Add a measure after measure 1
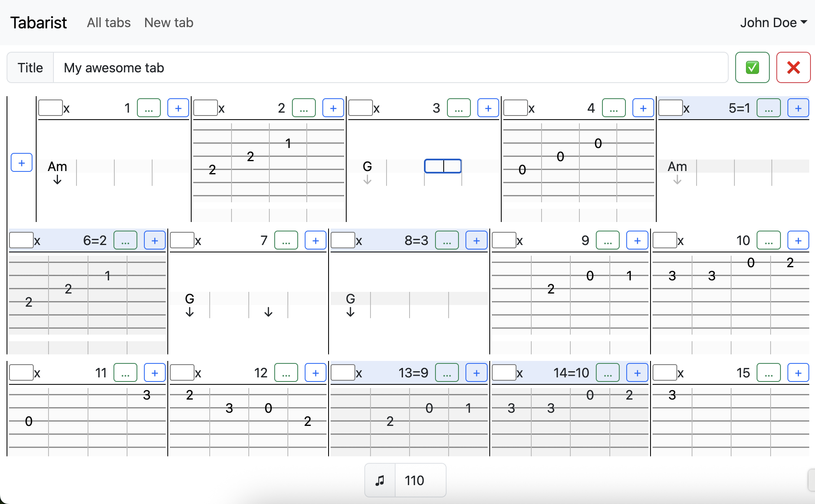The height and width of the screenshot is (504, 815). point(178,108)
